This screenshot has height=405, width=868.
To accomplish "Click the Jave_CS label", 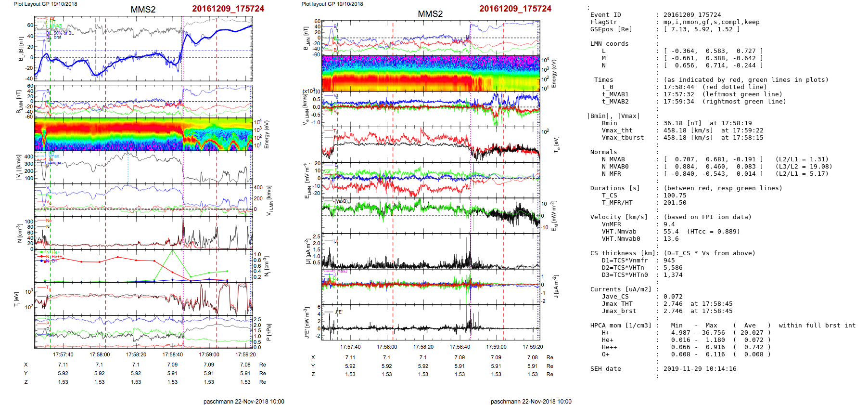I will coord(615,297).
